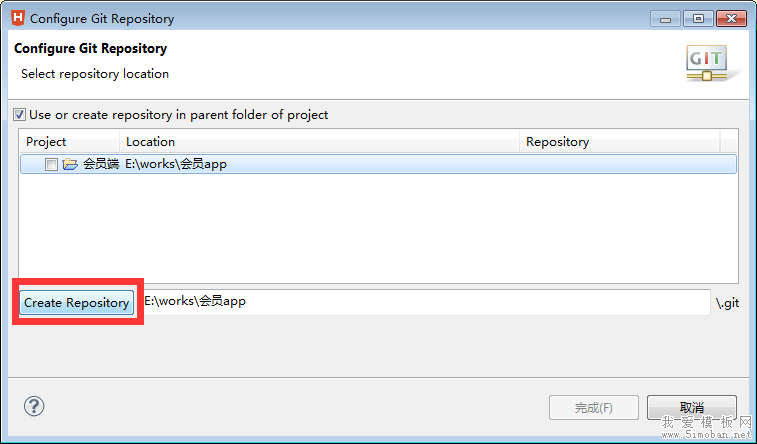Check the 会员端 project row checkbox

pyautogui.click(x=52, y=164)
